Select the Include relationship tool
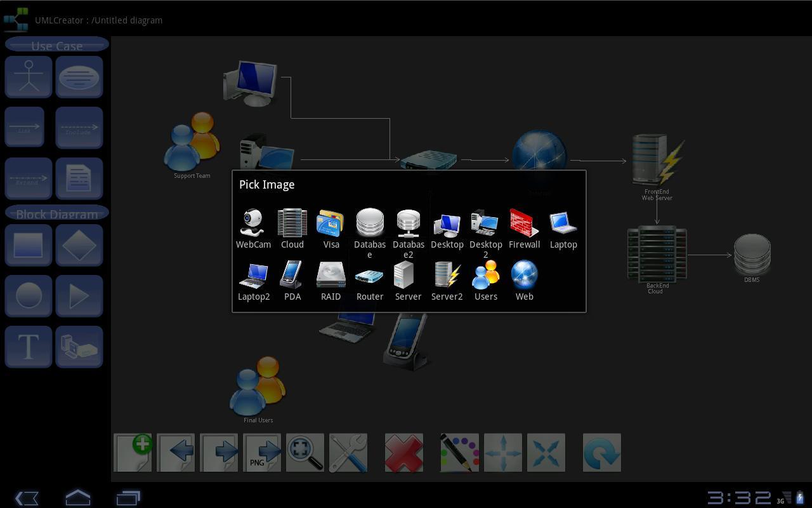The image size is (812, 508). 79,127
